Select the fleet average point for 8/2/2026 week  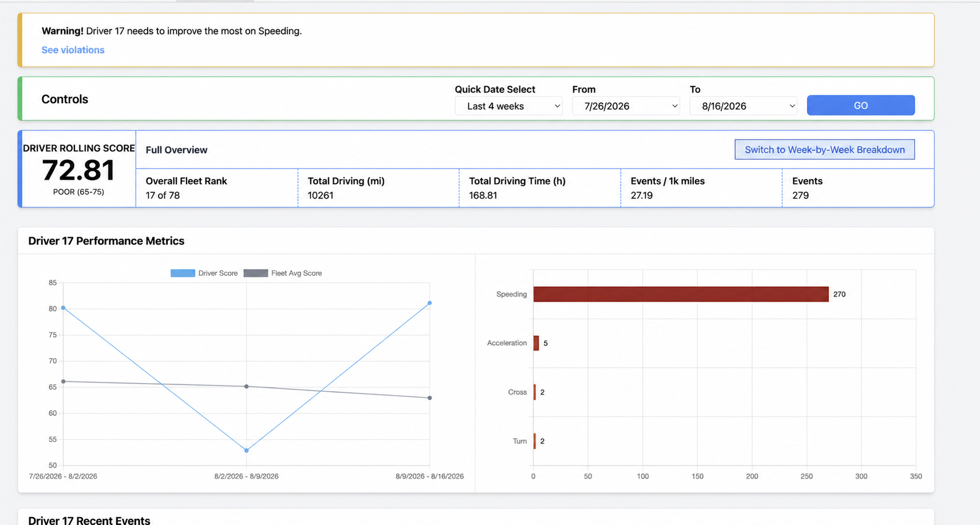pos(247,387)
